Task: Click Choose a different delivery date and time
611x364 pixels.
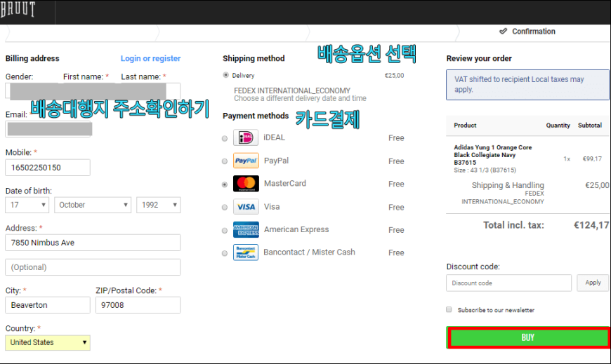Action: tap(300, 98)
